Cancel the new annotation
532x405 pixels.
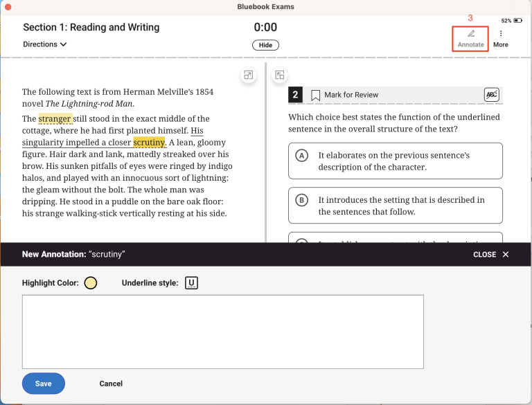coord(111,384)
